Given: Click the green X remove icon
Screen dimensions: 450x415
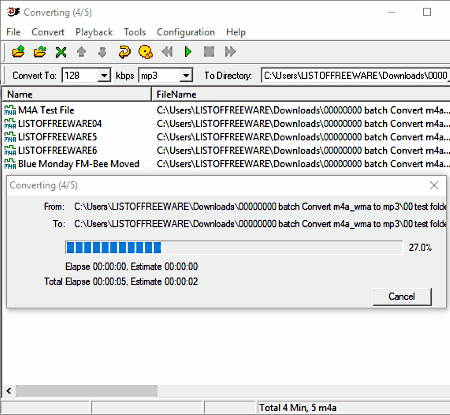Looking at the screenshot, I should point(61,52).
